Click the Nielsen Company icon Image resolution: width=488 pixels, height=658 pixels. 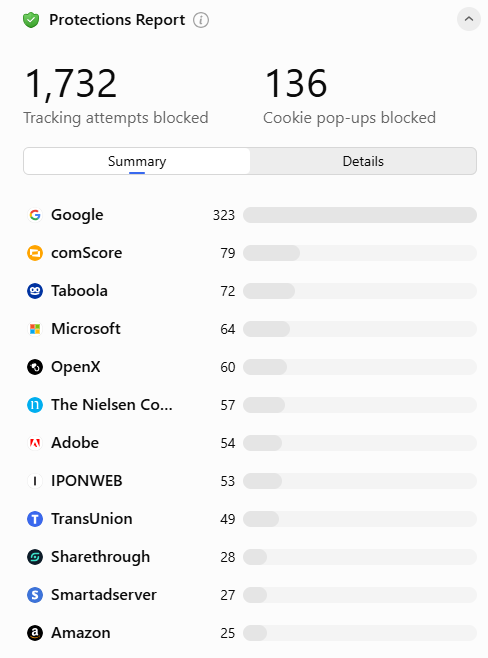(35, 405)
